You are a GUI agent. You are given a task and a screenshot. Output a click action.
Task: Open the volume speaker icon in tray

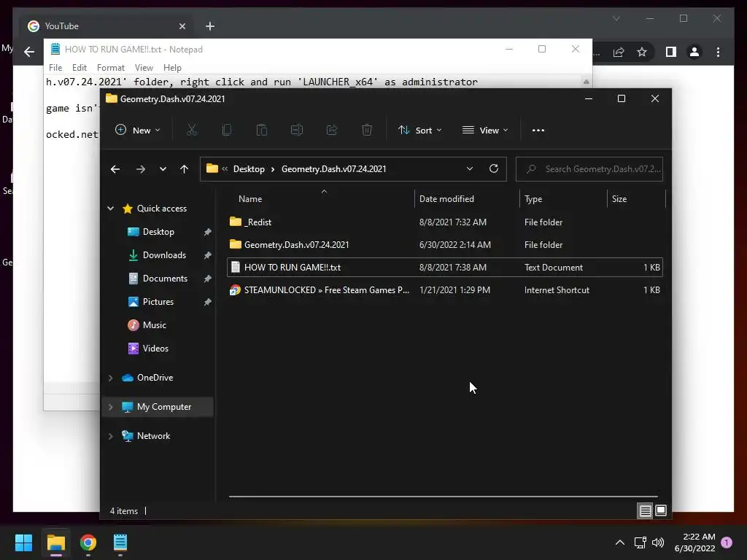tap(658, 542)
